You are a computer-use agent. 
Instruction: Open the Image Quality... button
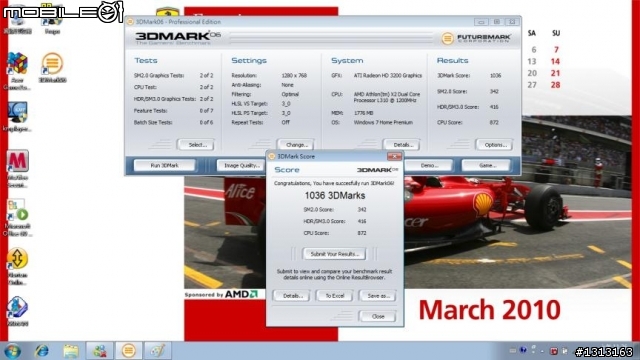(x=242, y=165)
